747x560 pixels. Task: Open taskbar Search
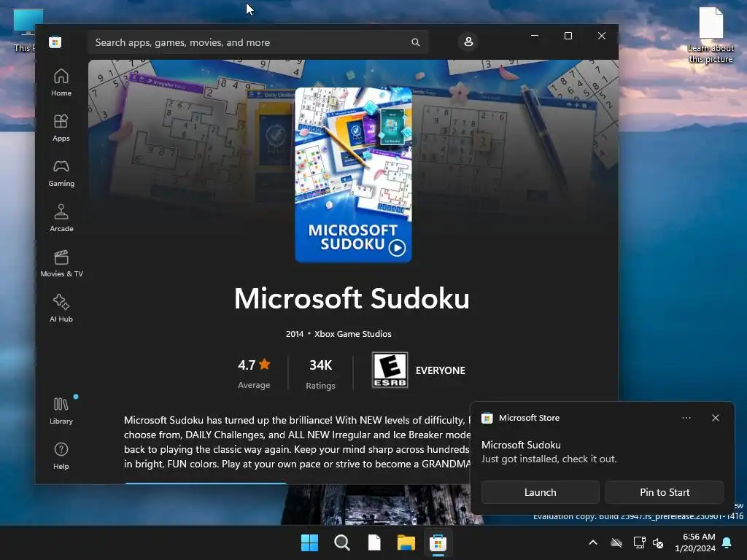[x=342, y=542]
